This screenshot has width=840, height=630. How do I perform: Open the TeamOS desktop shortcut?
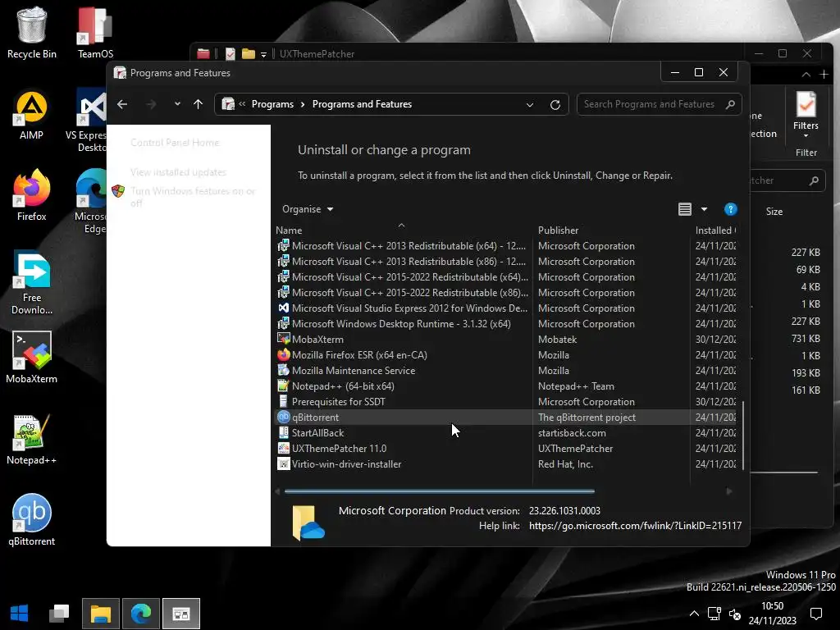pos(95,32)
